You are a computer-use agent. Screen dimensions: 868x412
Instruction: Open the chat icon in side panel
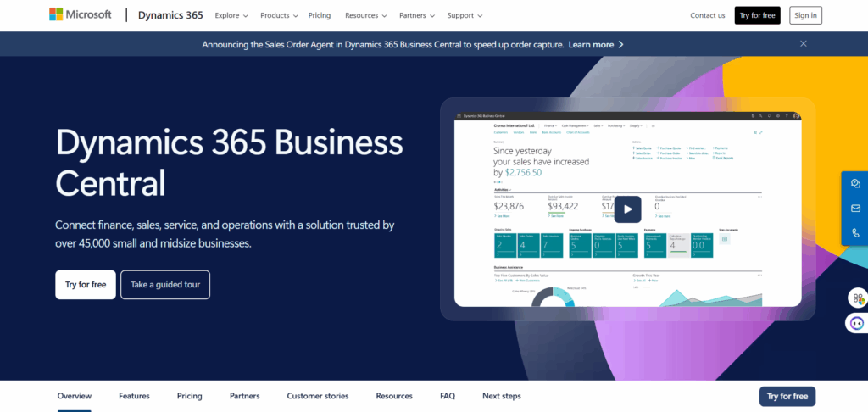pos(856,184)
